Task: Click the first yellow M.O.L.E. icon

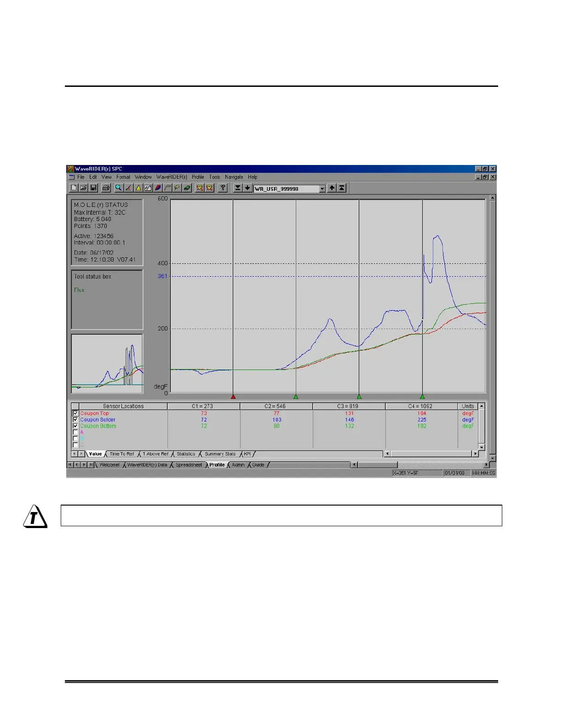Action: tap(200, 188)
